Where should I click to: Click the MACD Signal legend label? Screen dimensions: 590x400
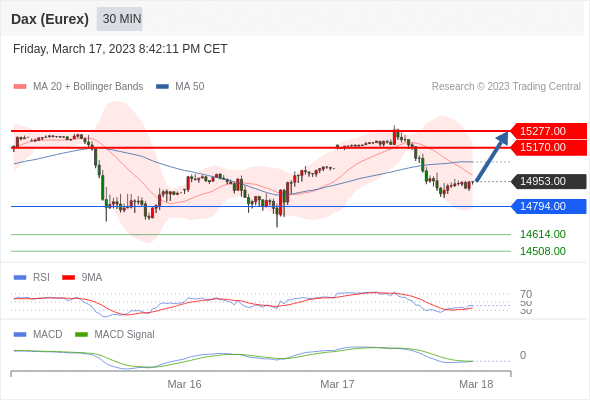124,335
